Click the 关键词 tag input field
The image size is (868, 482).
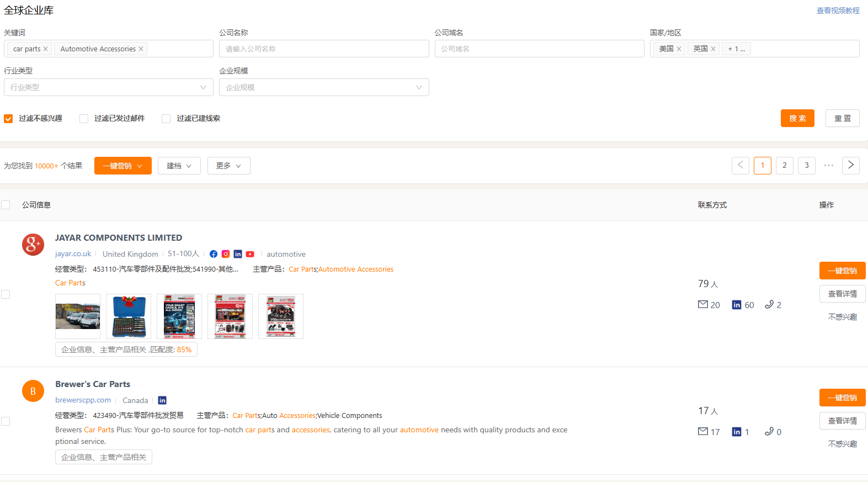[x=109, y=49]
